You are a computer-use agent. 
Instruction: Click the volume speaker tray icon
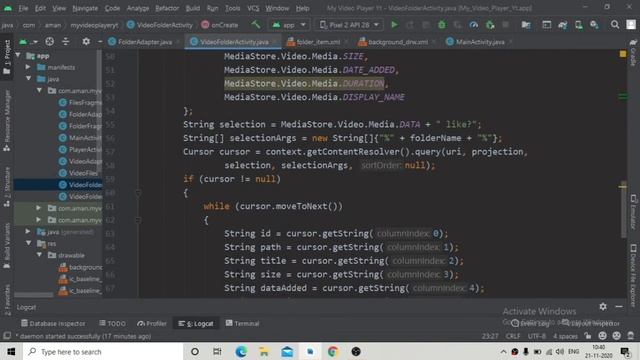pyautogui.click(x=560, y=351)
